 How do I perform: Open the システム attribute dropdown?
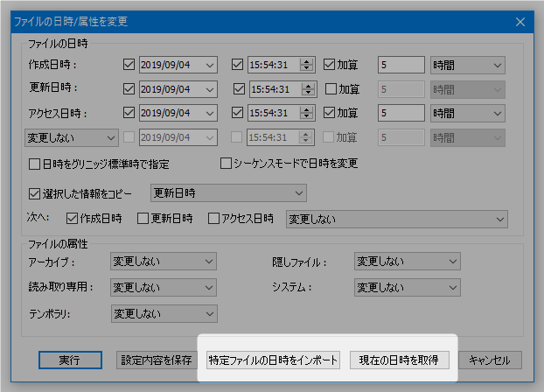(408, 288)
